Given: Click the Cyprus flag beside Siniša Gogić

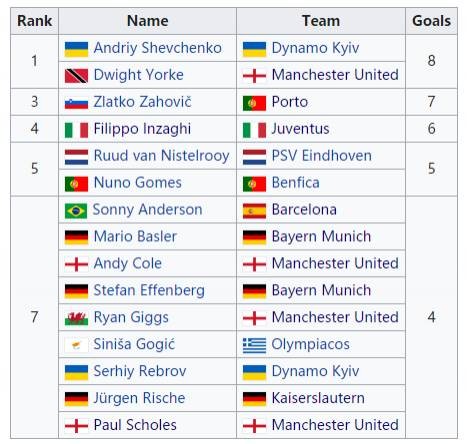Looking at the screenshot, I should click(76, 345).
